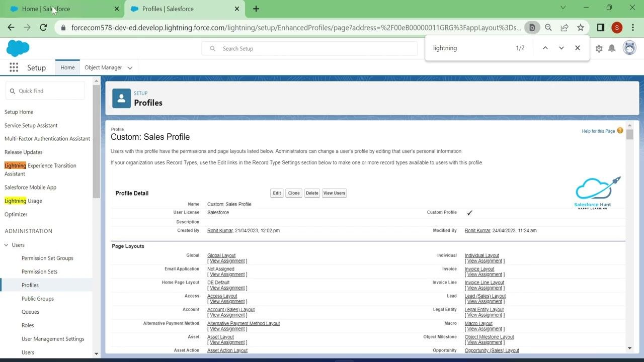Click the browser back arrow

pos(11,28)
